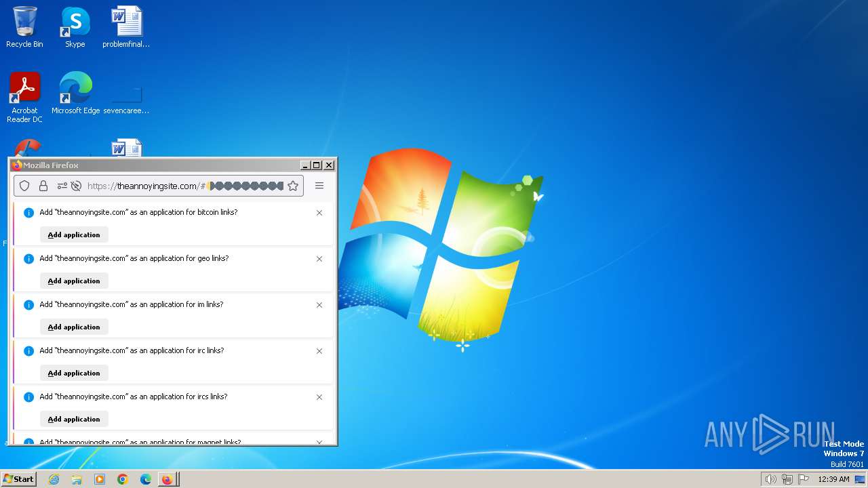Dismiss the geo links notification
The height and width of the screenshot is (488, 868).
pos(319,259)
